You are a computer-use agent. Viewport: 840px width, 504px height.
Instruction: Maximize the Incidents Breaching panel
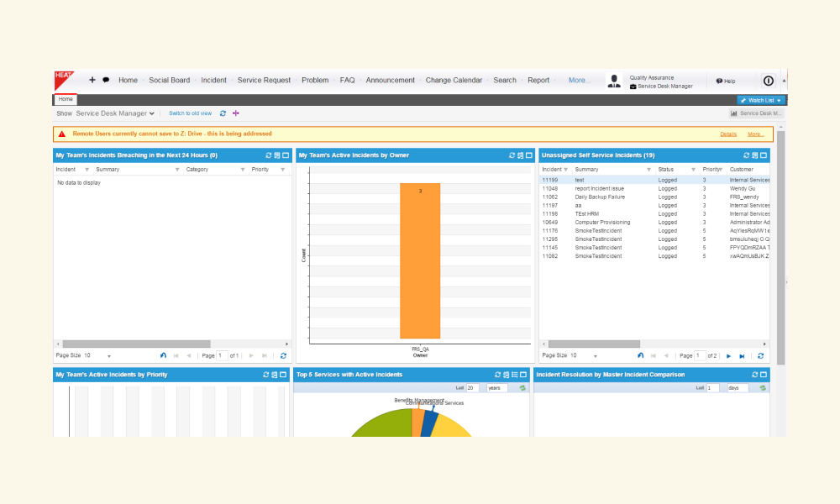pyautogui.click(x=286, y=155)
